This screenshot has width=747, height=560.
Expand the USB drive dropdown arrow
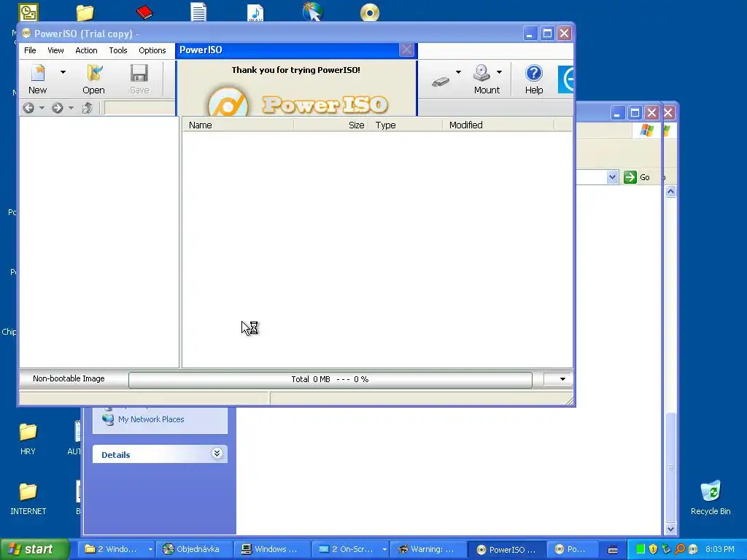pos(458,72)
